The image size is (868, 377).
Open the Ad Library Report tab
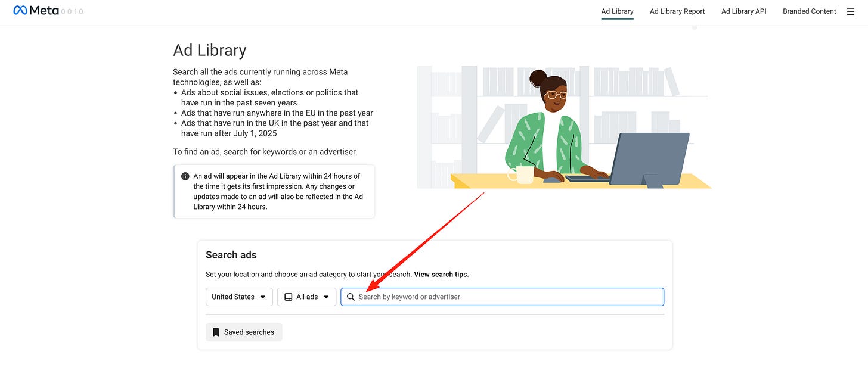point(677,11)
